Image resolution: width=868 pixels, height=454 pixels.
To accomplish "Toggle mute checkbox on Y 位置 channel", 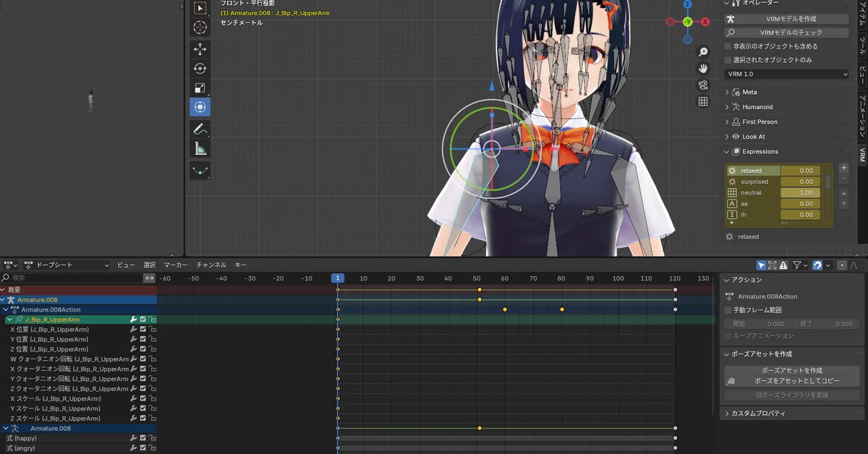I will tap(143, 339).
